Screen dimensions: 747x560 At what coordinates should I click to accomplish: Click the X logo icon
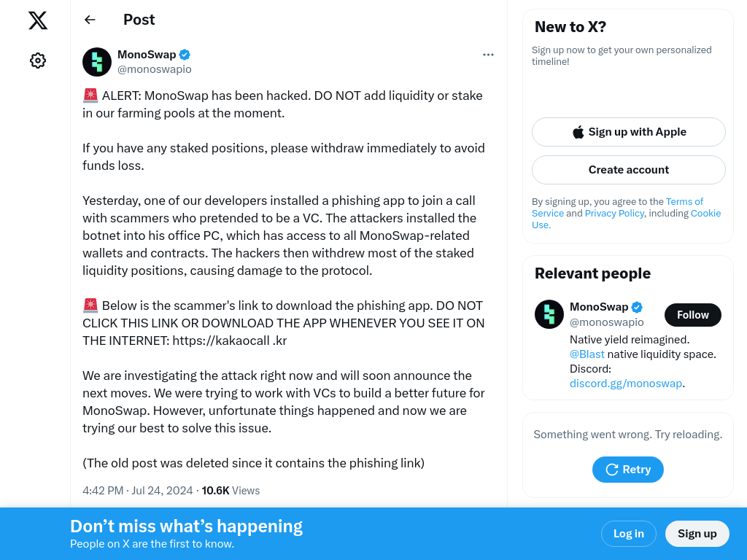point(38,20)
